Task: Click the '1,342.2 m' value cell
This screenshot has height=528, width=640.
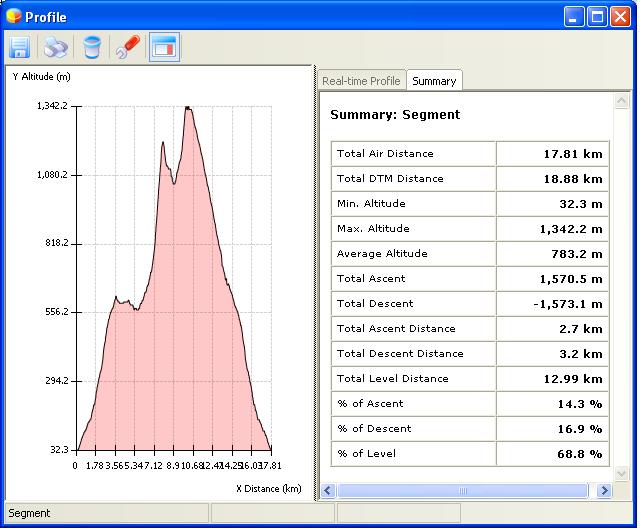Action: [552, 229]
